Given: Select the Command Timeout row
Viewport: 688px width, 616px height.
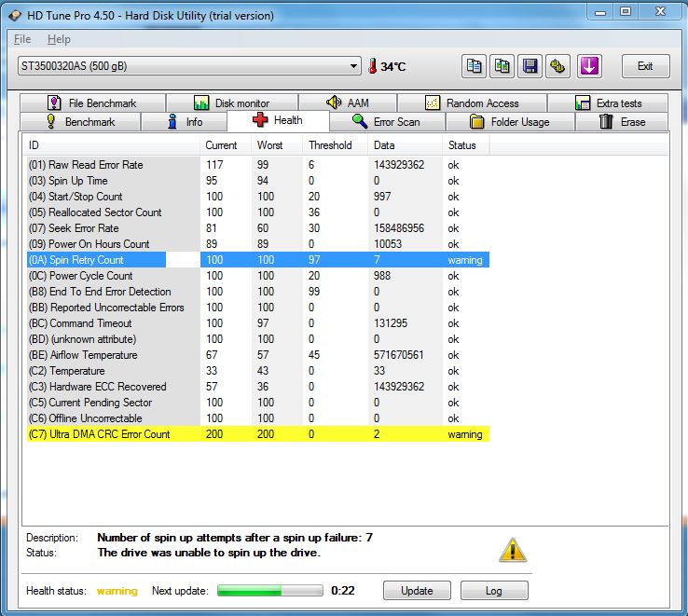Looking at the screenshot, I should pos(258,323).
